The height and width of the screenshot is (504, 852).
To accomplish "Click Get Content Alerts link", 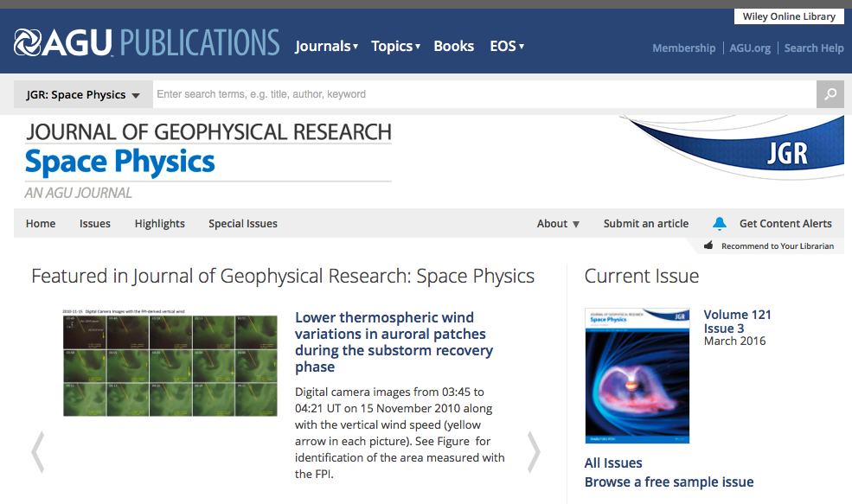I will click(785, 224).
